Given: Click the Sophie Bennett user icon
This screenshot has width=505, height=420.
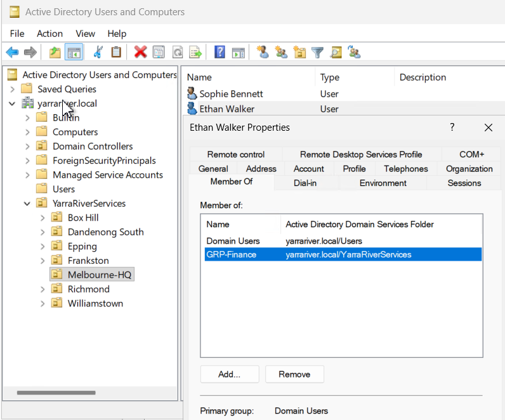Looking at the screenshot, I should 192,93.
